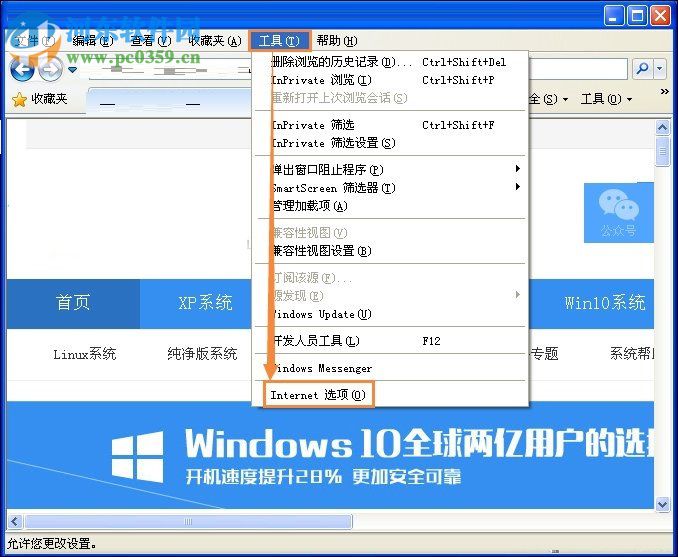Click the 工具(T) menu in menu bar
Screen dimensions: 678x557
click(279, 41)
